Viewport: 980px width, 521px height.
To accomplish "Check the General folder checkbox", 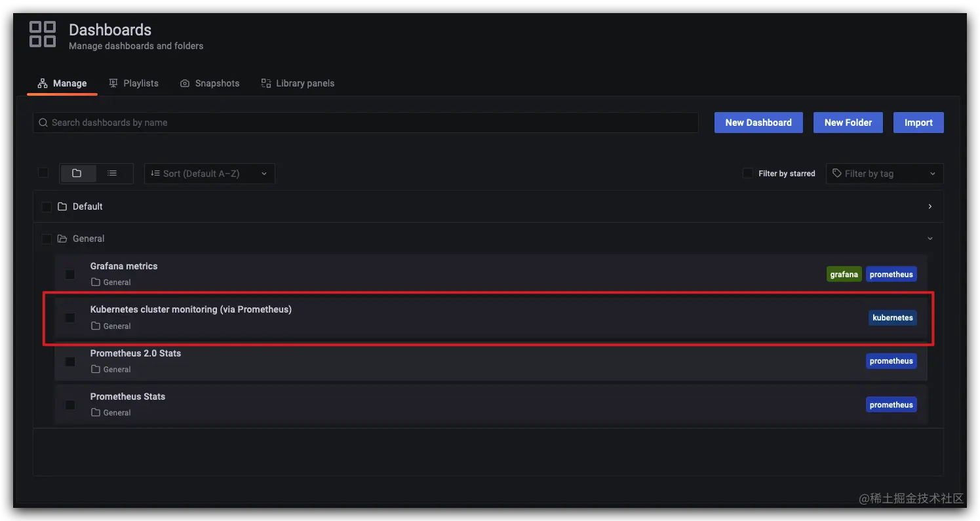I will click(47, 239).
